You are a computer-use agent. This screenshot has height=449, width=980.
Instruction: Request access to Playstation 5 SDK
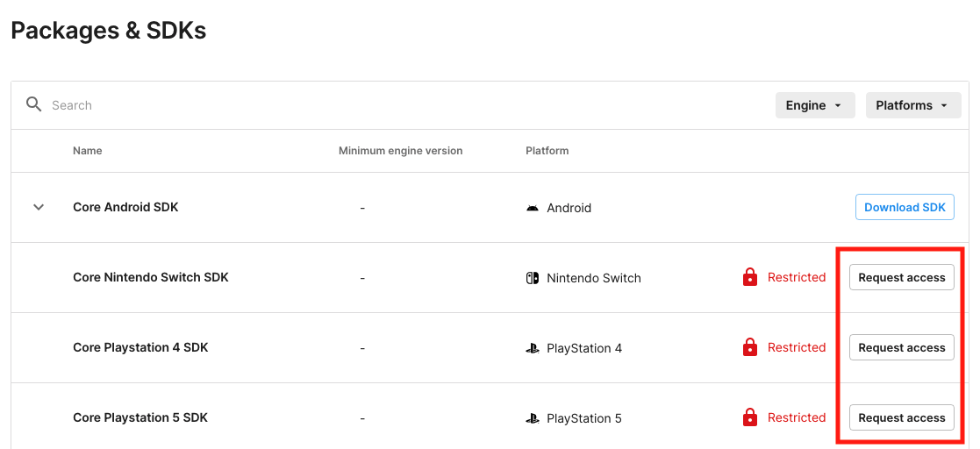[901, 417]
